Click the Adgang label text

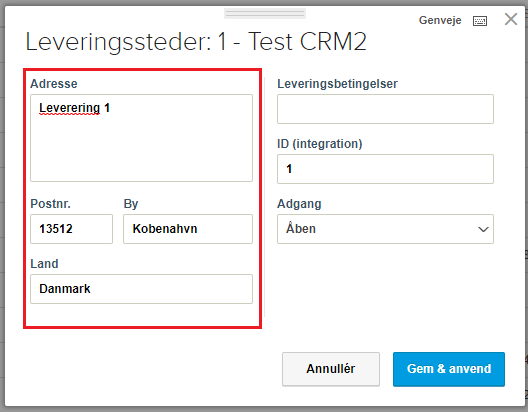coord(299,204)
